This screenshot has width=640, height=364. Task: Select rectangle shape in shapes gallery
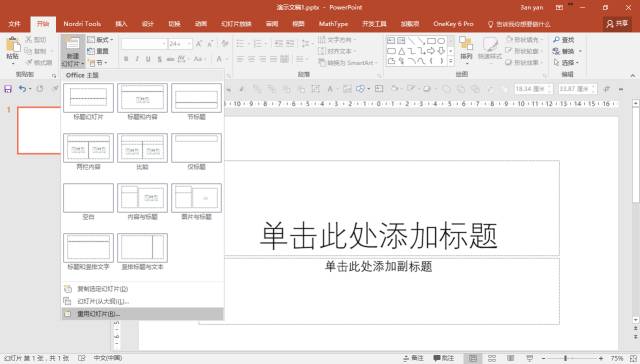(431, 41)
